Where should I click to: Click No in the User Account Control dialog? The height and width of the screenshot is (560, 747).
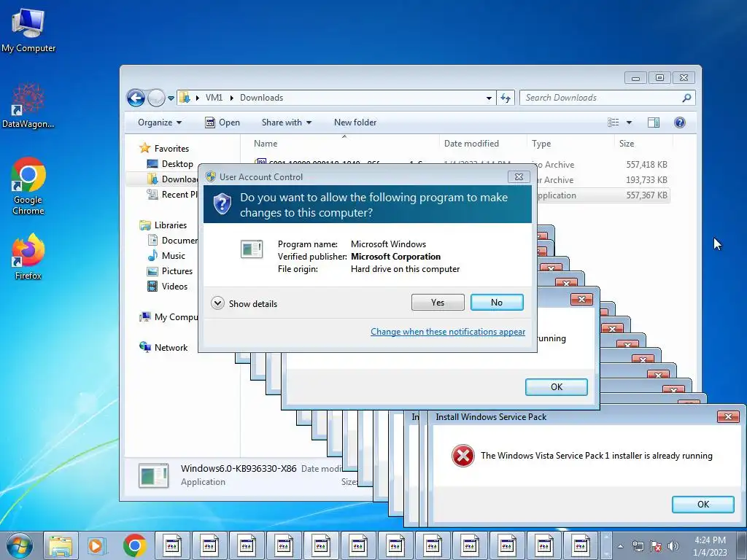pyautogui.click(x=496, y=303)
